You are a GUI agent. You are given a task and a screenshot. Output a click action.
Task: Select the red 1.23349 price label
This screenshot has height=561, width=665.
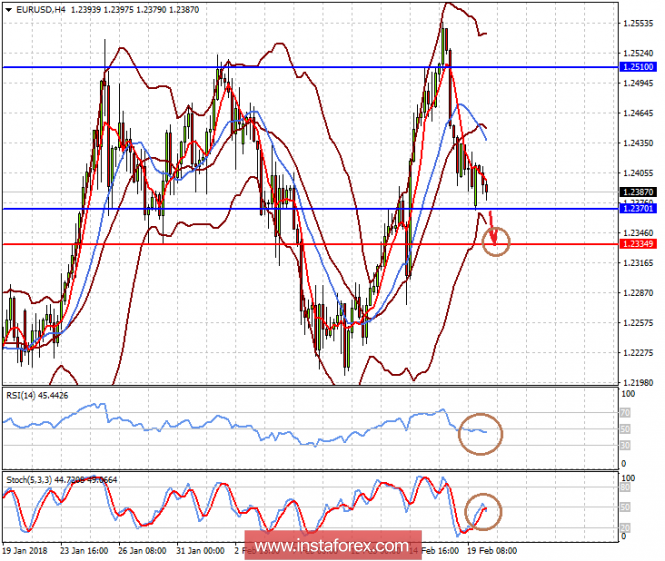[637, 244]
